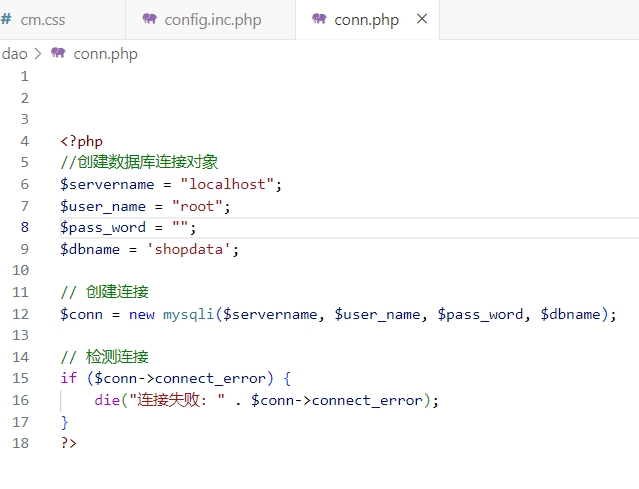This screenshot has width=639, height=489.
Task: Click the if keyword on line 15
Action: (69, 378)
